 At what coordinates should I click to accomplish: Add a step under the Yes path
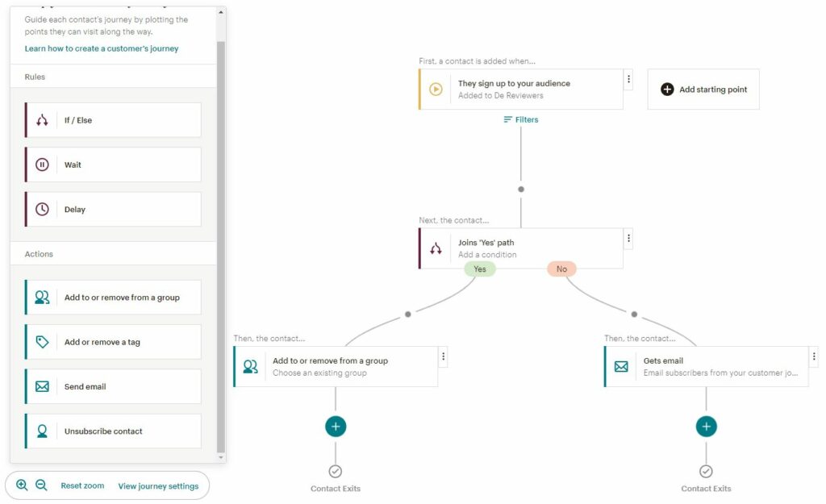click(336, 427)
